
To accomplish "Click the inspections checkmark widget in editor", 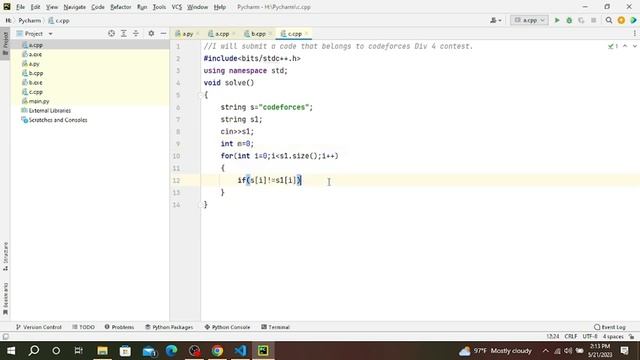I will pos(613,46).
